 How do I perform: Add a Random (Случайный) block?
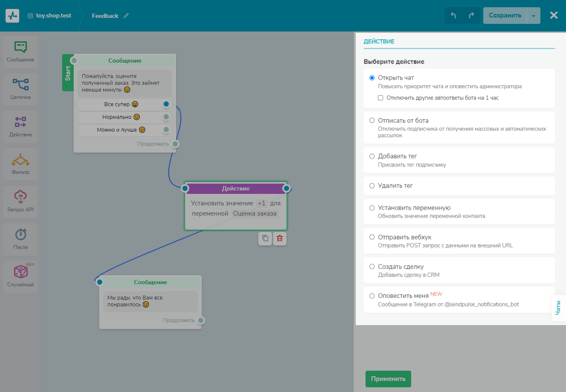click(x=20, y=277)
